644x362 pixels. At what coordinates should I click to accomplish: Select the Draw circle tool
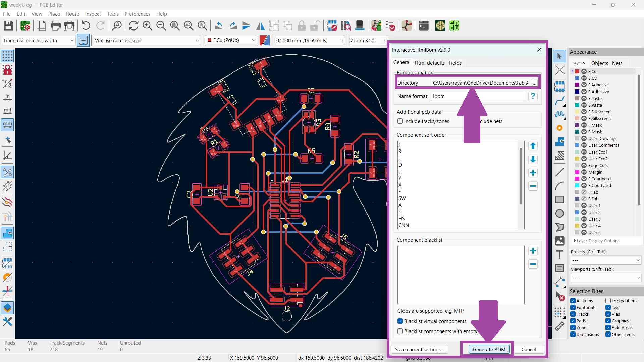(559, 214)
